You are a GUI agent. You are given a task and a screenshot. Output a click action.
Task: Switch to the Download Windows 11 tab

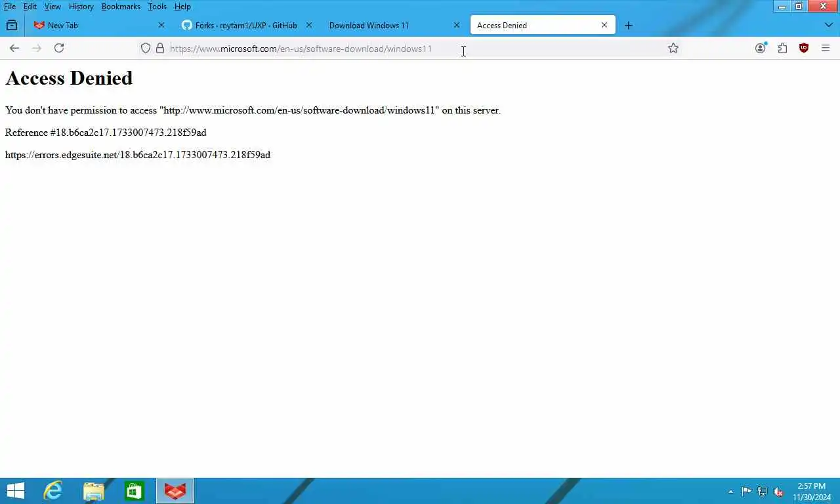click(x=394, y=26)
